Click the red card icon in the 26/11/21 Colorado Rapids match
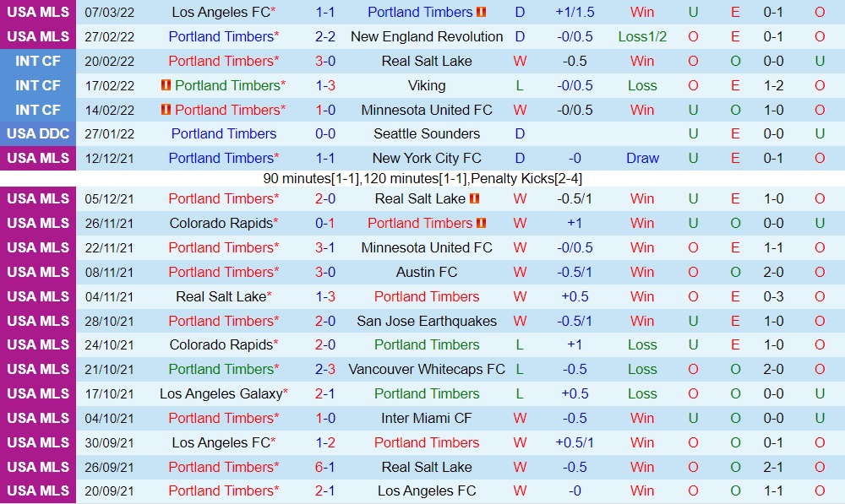The width and height of the screenshot is (845, 504). (x=481, y=223)
